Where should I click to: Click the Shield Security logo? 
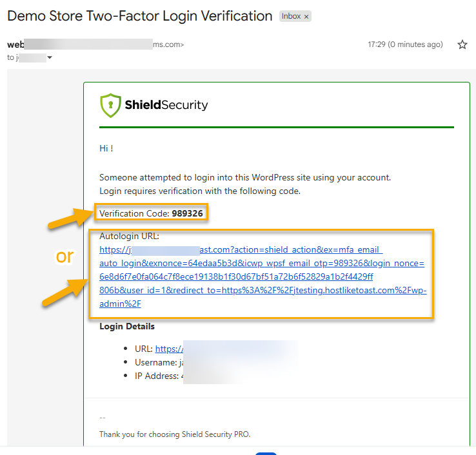(154, 105)
